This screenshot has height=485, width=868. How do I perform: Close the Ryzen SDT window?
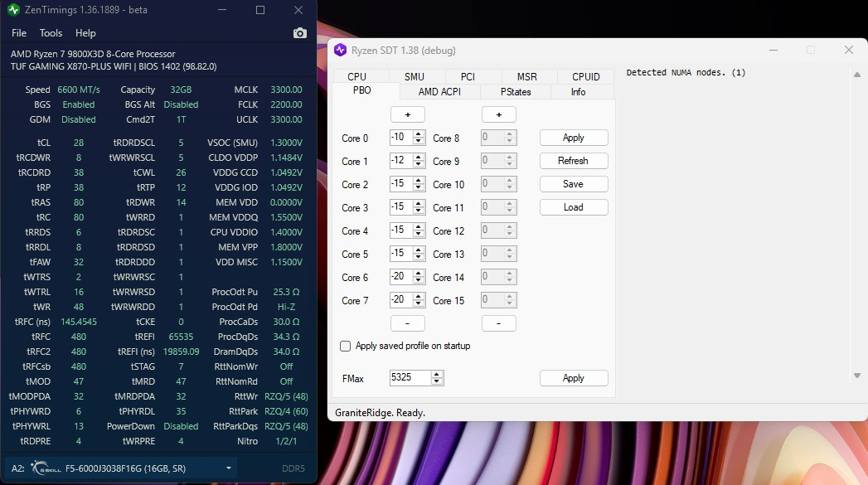tap(849, 50)
